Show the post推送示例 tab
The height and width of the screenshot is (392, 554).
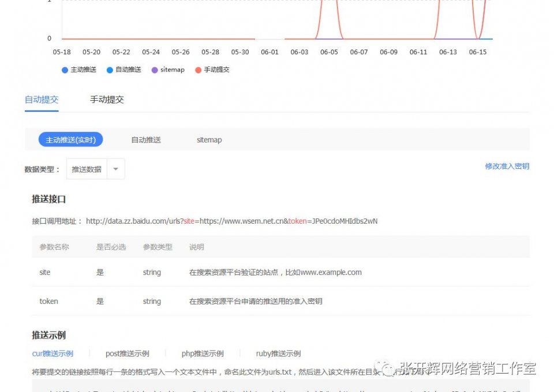tap(127, 353)
